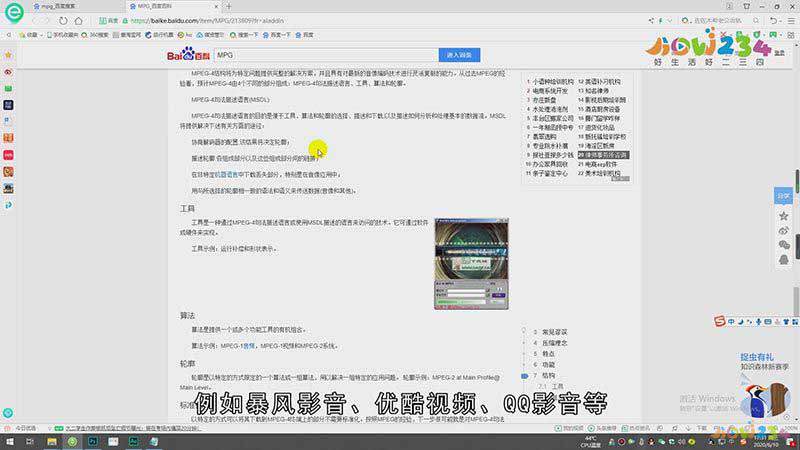Click the browser undo-close arrow icon top right

(773, 21)
